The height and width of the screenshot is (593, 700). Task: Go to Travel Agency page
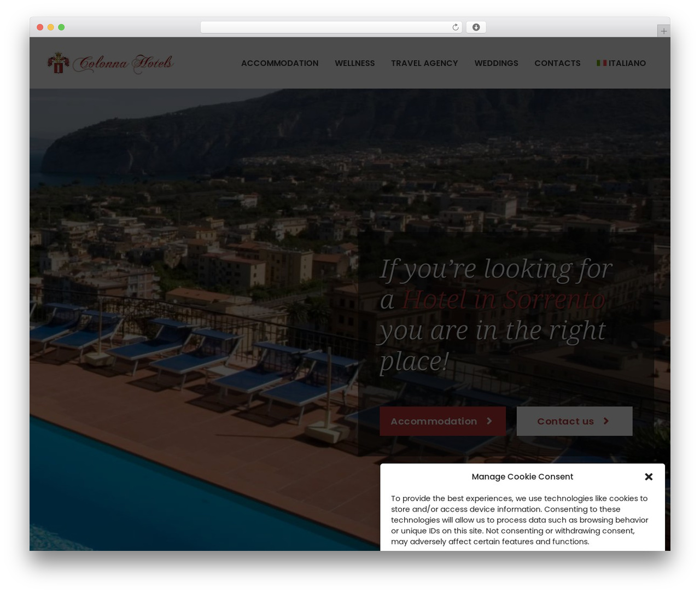coord(424,63)
